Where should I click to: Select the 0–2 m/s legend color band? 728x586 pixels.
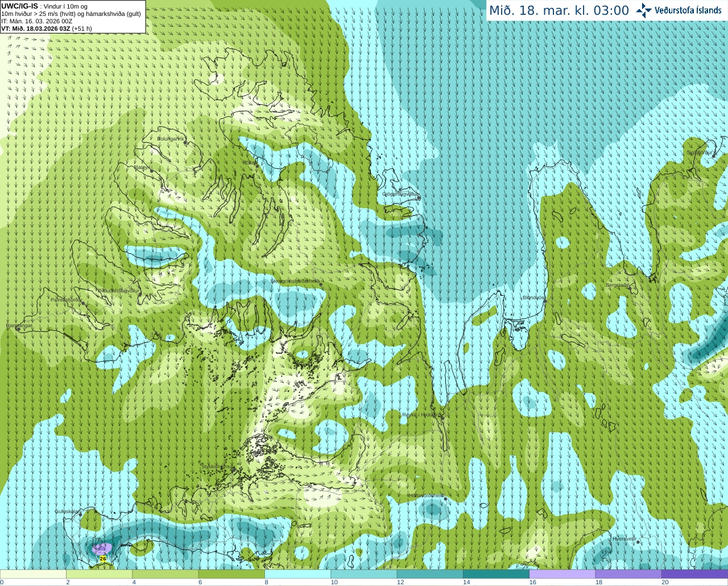[x=33, y=574]
